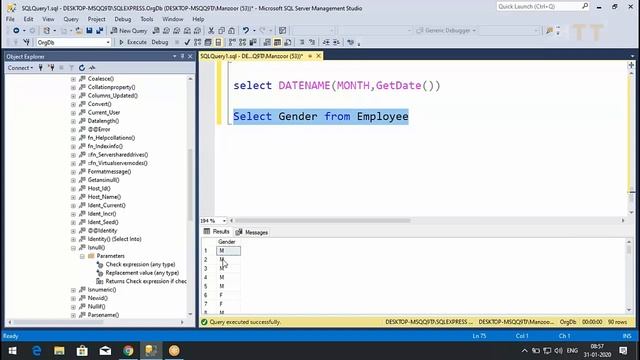Click the Display Estimated Execution Plan icon
Image resolution: width=640 pixels, height=360 pixels.
pos(198,42)
